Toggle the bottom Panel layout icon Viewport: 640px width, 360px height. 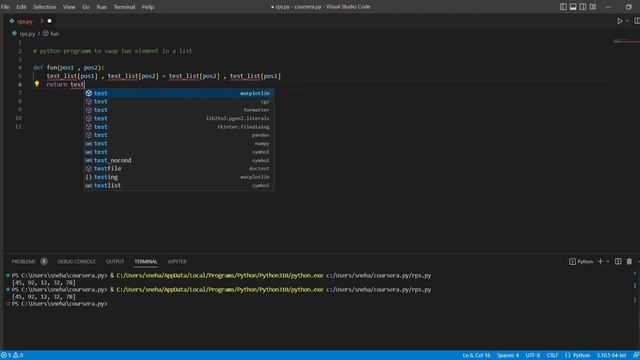pos(573,7)
